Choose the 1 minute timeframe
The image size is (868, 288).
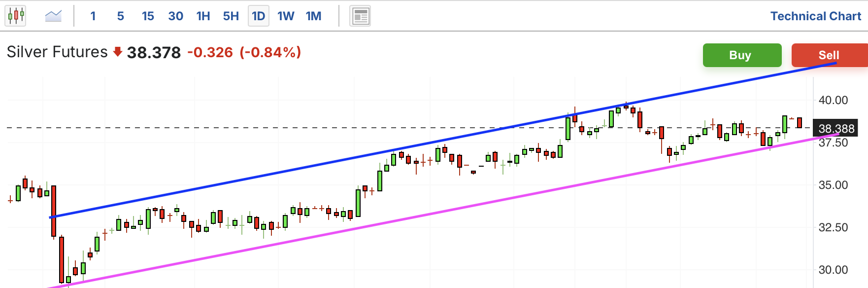[x=93, y=16]
